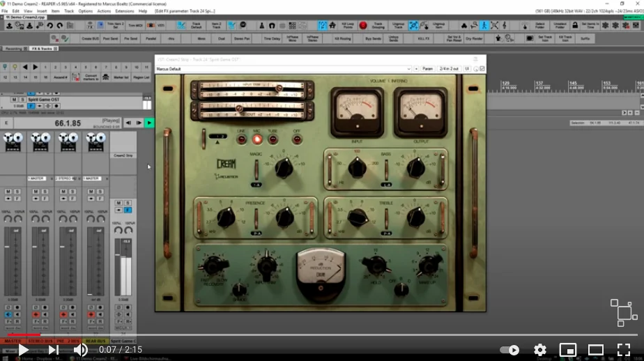Solo the Spirit Game OST track
The height and width of the screenshot is (361, 644).
click(x=22, y=100)
